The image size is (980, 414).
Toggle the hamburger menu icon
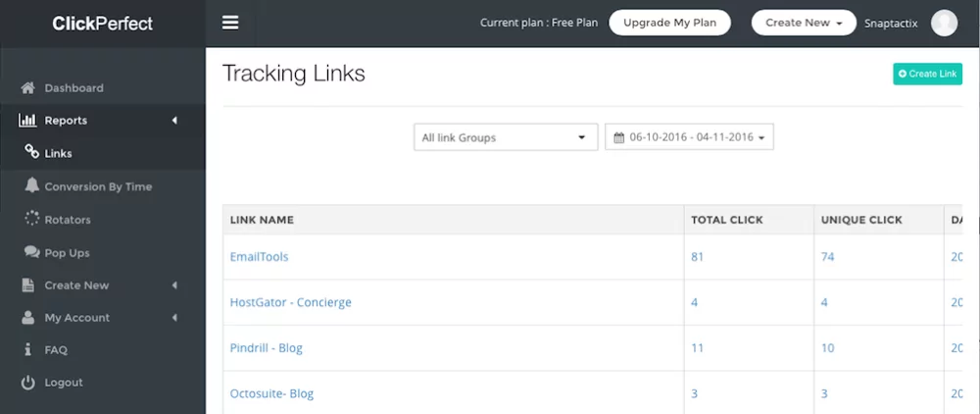coord(230,24)
